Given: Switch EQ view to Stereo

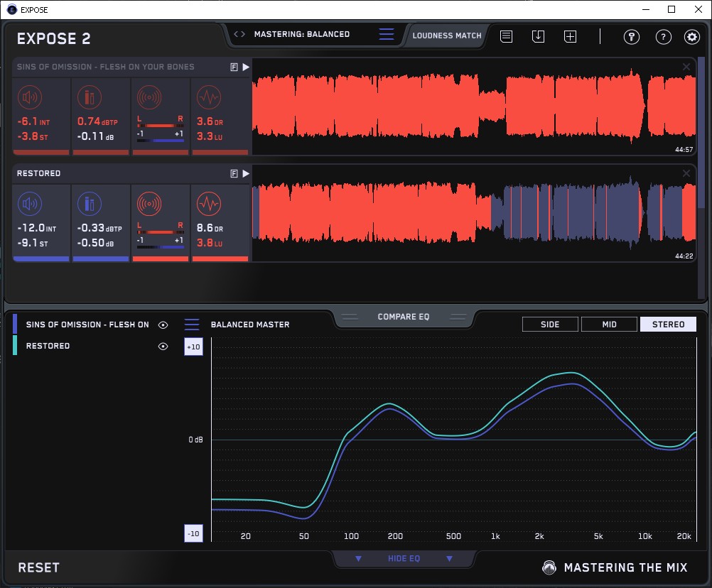Looking at the screenshot, I should point(669,325).
